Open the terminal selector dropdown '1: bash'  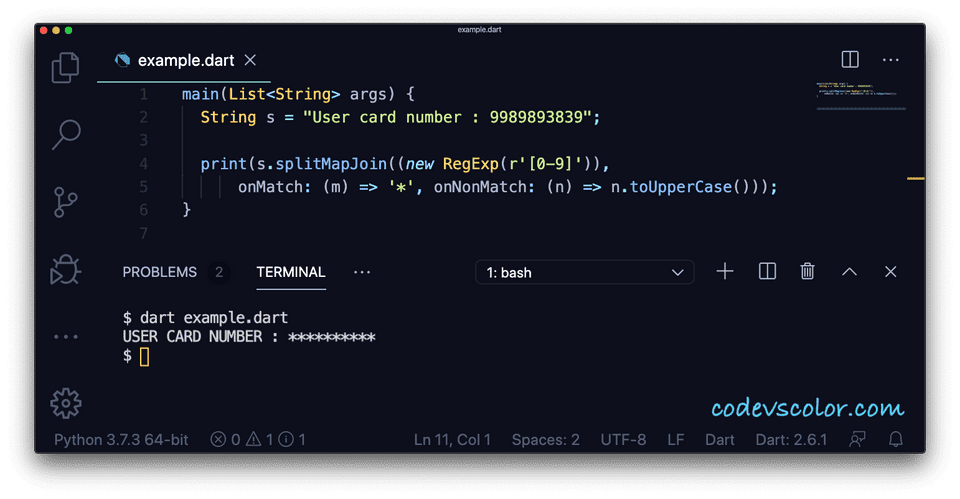584,272
